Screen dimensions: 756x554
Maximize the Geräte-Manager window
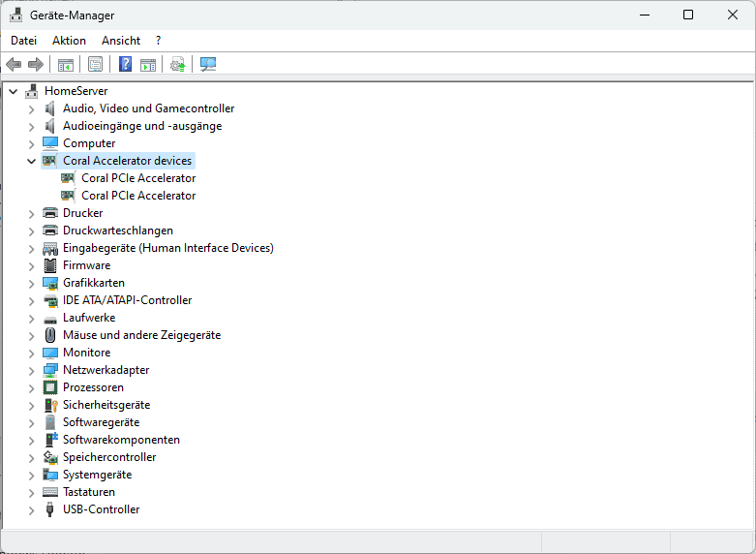point(688,15)
